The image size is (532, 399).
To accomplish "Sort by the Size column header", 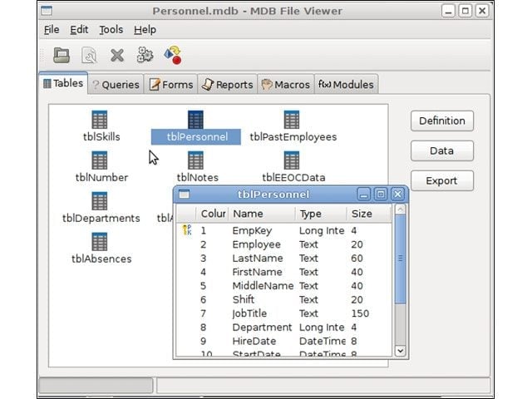I will pos(369,214).
